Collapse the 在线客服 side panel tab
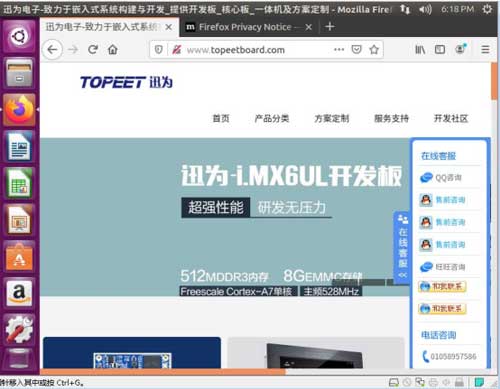 [403, 247]
